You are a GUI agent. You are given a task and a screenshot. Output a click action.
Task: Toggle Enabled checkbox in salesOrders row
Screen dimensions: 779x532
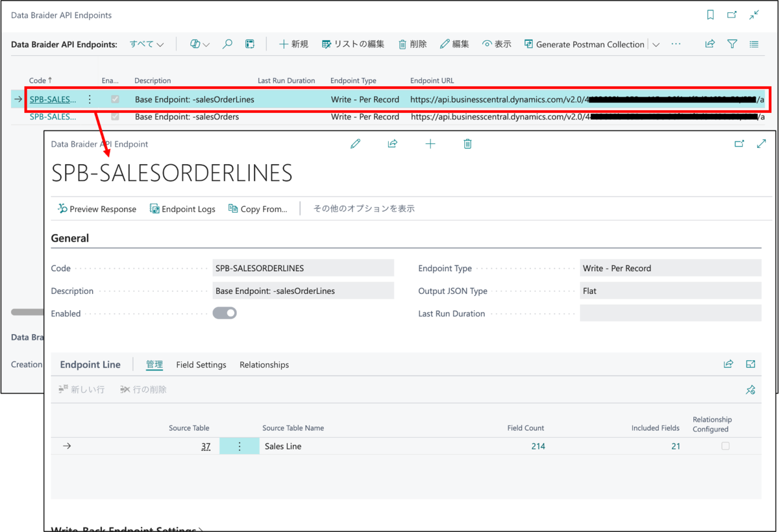(x=116, y=117)
